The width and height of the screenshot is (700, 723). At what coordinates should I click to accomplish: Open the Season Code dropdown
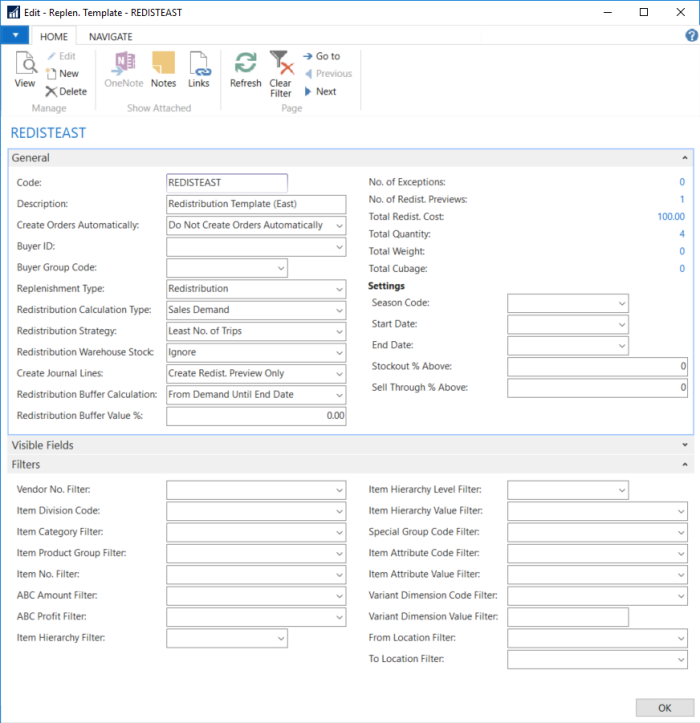(621, 303)
